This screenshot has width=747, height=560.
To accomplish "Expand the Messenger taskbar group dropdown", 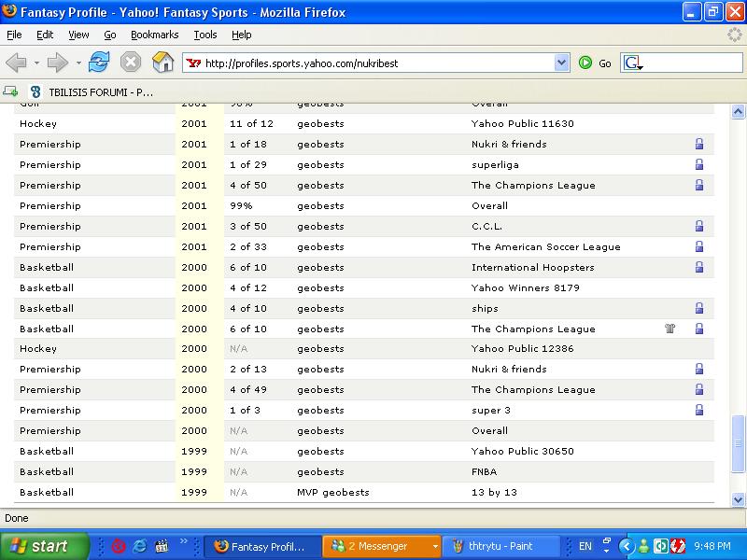I will pyautogui.click(x=435, y=546).
